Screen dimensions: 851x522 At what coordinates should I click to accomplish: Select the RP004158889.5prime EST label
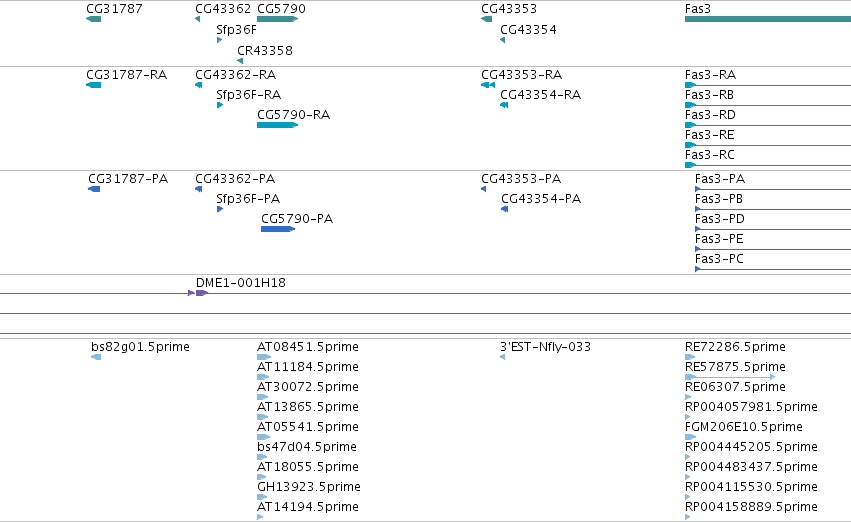coord(751,507)
